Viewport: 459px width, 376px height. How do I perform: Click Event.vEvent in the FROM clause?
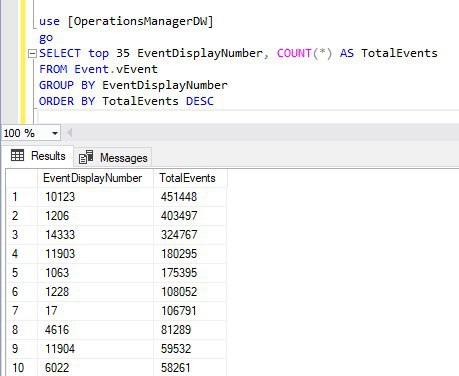coord(116,69)
